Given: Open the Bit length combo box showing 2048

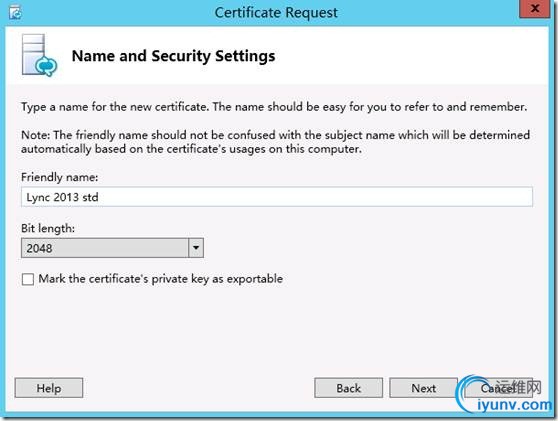Looking at the screenshot, I should 112,248.
